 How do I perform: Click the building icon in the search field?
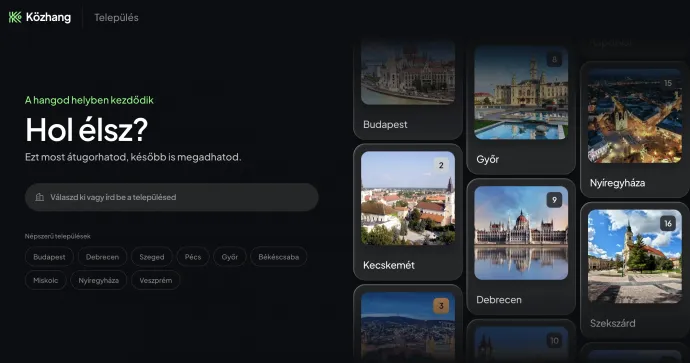coord(40,197)
